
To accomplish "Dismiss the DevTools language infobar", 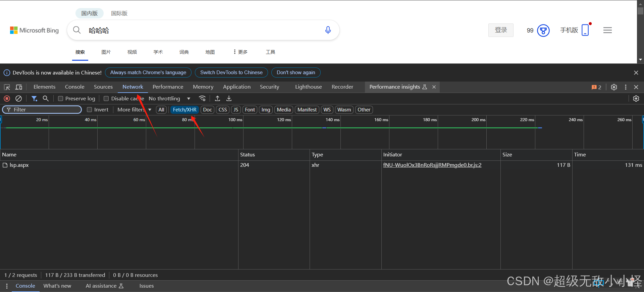I will [636, 72].
